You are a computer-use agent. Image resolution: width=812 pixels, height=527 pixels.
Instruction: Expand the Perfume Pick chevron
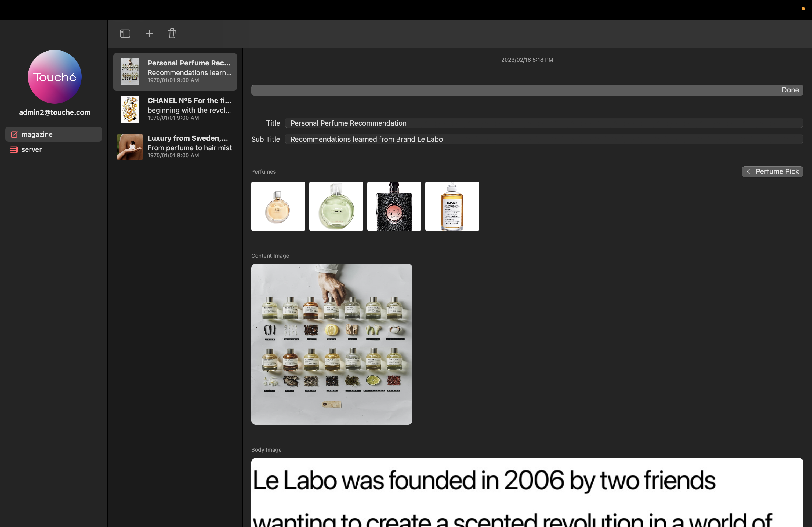tap(748, 171)
